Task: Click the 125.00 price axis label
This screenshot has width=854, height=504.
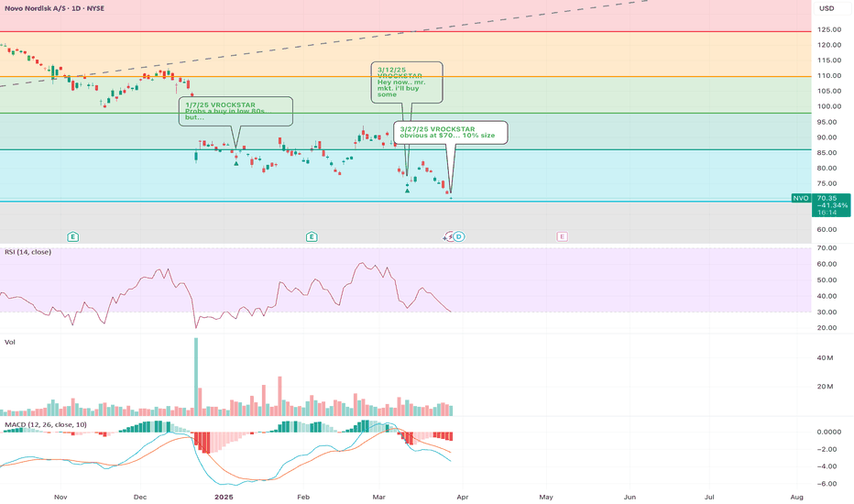Action: (x=830, y=29)
